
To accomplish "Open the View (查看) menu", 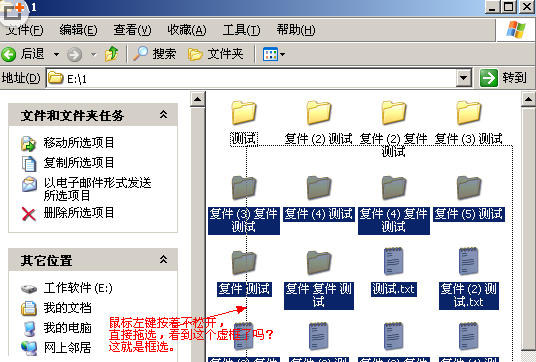I will [132, 30].
